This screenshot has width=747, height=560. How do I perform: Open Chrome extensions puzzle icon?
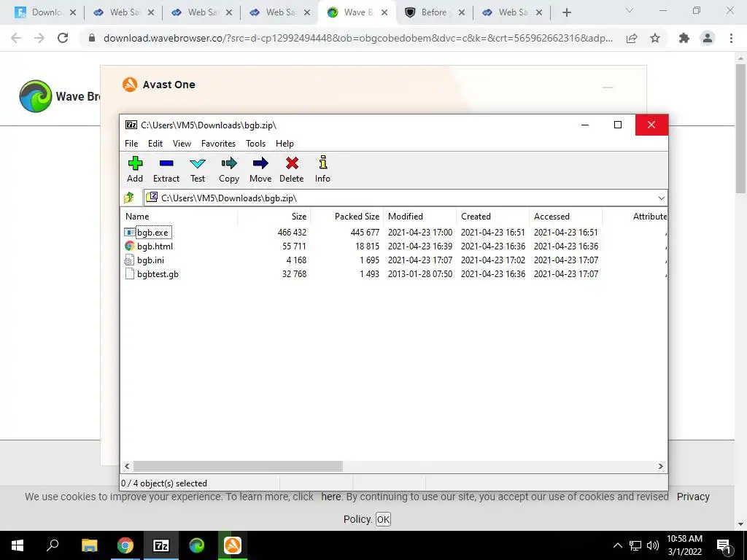(x=684, y=38)
